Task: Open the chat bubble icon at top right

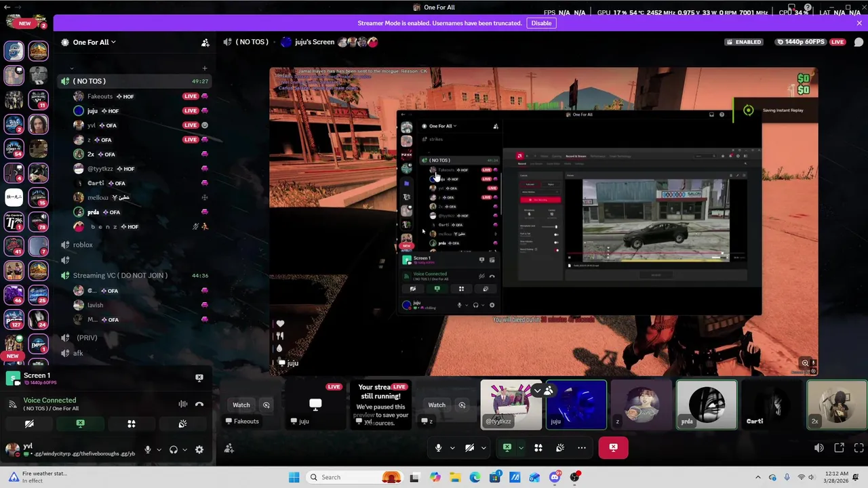Action: [859, 42]
